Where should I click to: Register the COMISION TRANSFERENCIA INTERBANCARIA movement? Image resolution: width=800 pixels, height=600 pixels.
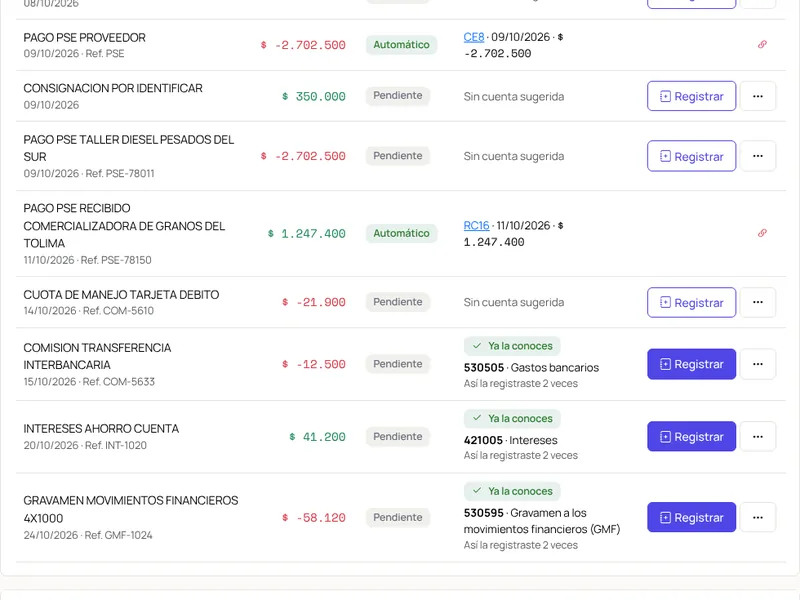point(691,364)
